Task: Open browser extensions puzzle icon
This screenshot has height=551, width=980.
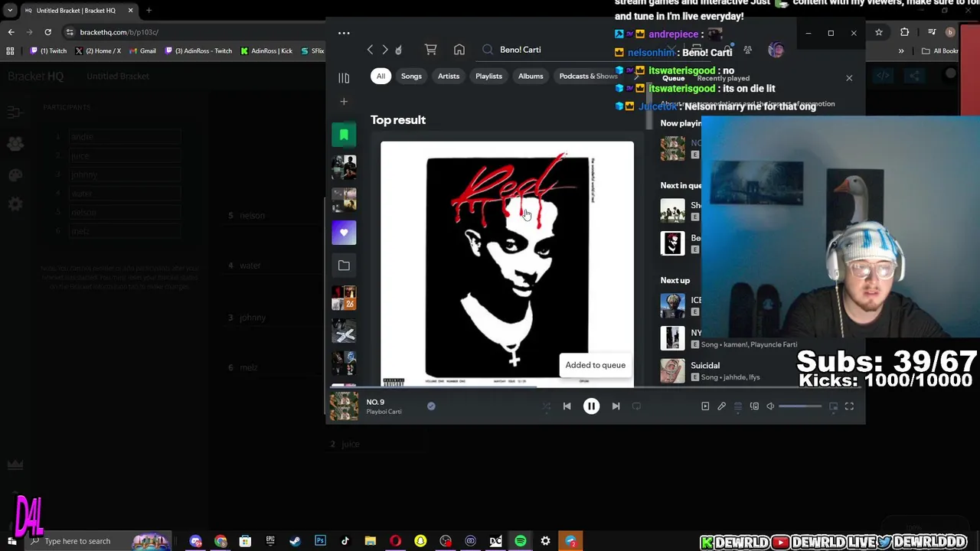Action: (x=905, y=32)
